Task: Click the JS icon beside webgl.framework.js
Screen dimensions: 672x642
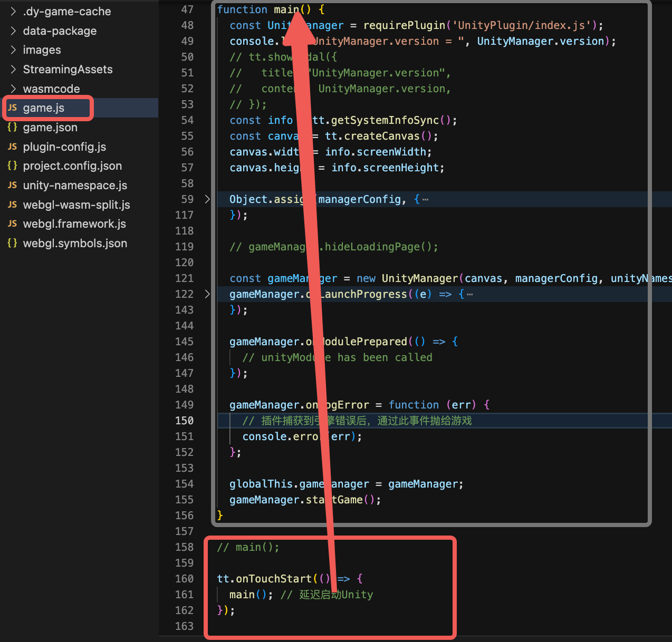Action: (12, 224)
